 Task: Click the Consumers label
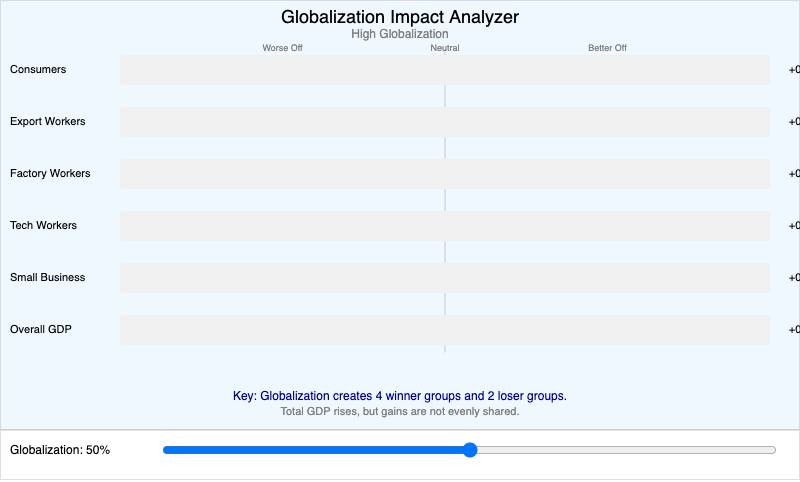pyautogui.click(x=38, y=69)
